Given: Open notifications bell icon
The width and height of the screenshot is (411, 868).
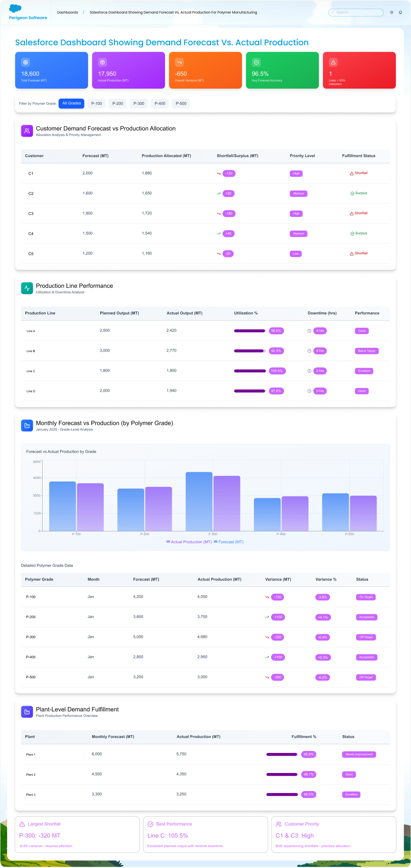Looking at the screenshot, I should pyautogui.click(x=400, y=12).
